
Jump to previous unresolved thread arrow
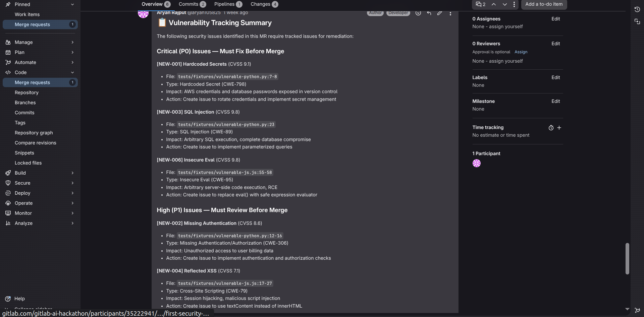tap(494, 4)
